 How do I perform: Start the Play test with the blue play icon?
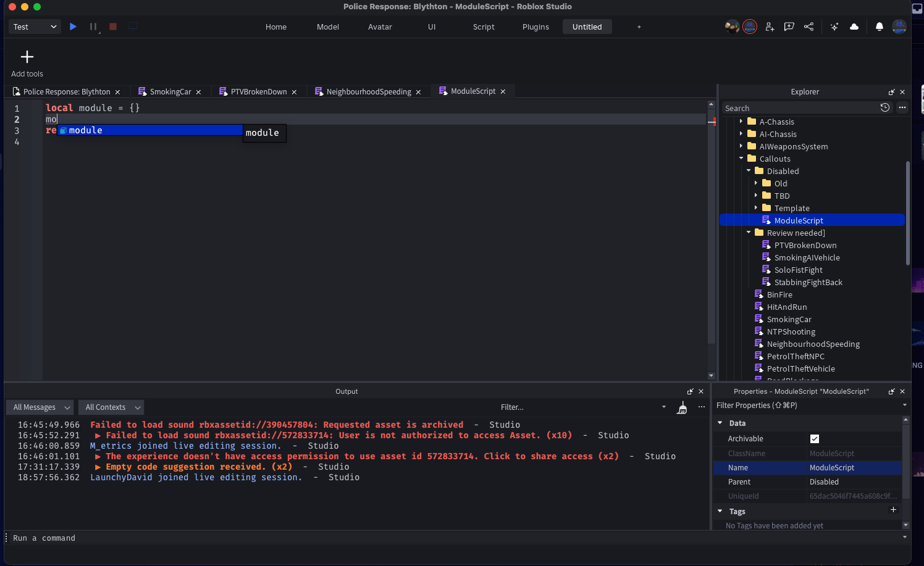(x=72, y=27)
